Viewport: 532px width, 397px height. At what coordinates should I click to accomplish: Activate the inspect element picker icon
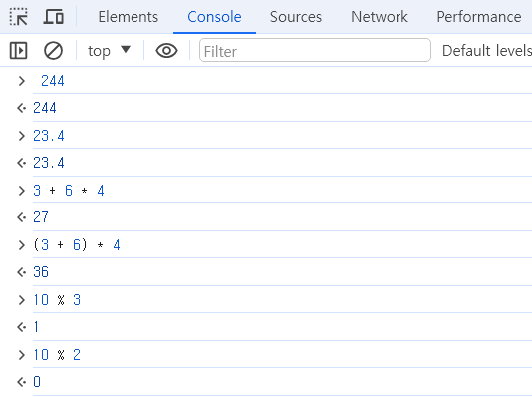(x=18, y=17)
